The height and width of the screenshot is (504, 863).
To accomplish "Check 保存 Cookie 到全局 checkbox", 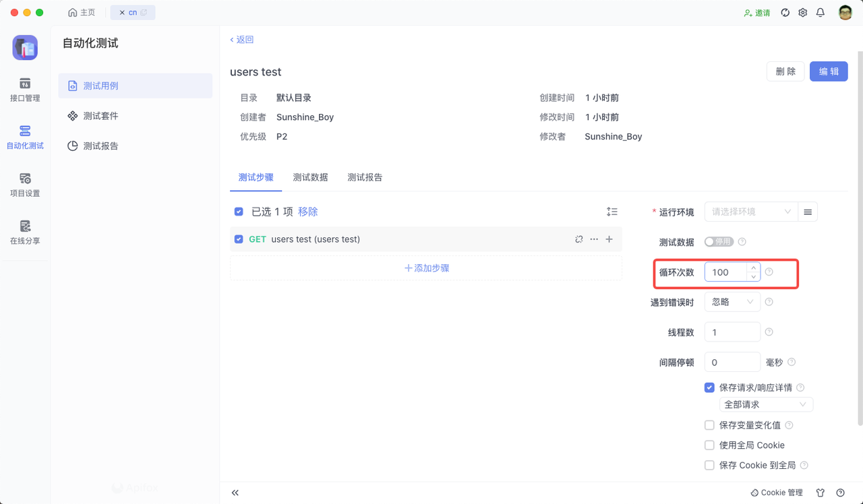I will click(x=709, y=465).
